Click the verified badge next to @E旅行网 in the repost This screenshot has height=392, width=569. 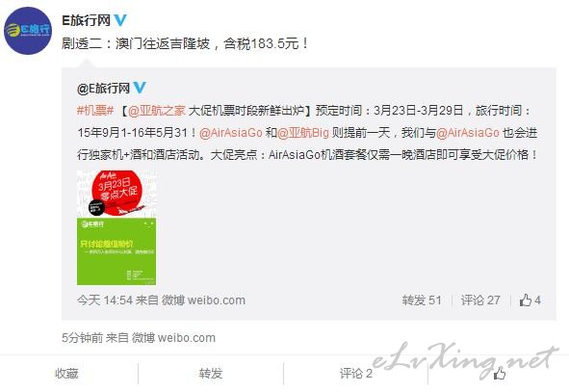point(140,88)
